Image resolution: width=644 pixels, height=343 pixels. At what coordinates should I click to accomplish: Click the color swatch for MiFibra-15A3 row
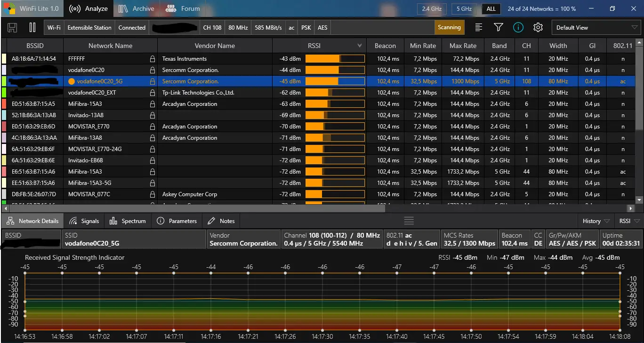pyautogui.click(x=4, y=104)
